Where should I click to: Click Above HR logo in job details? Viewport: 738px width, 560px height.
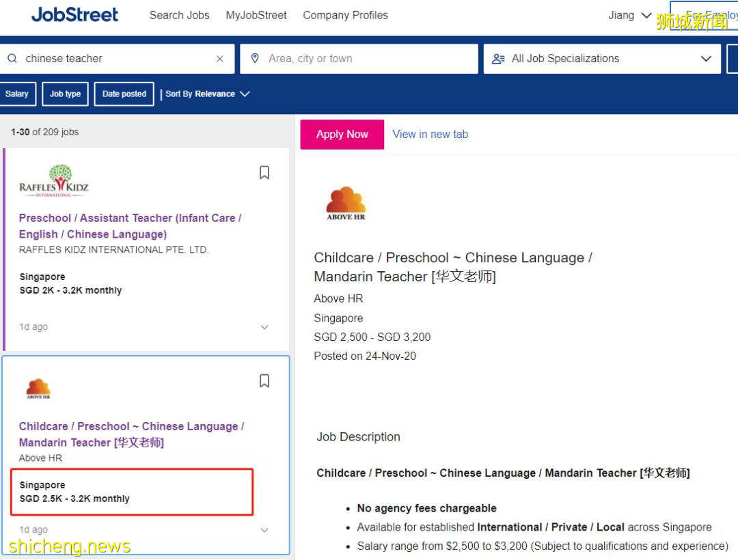346,204
